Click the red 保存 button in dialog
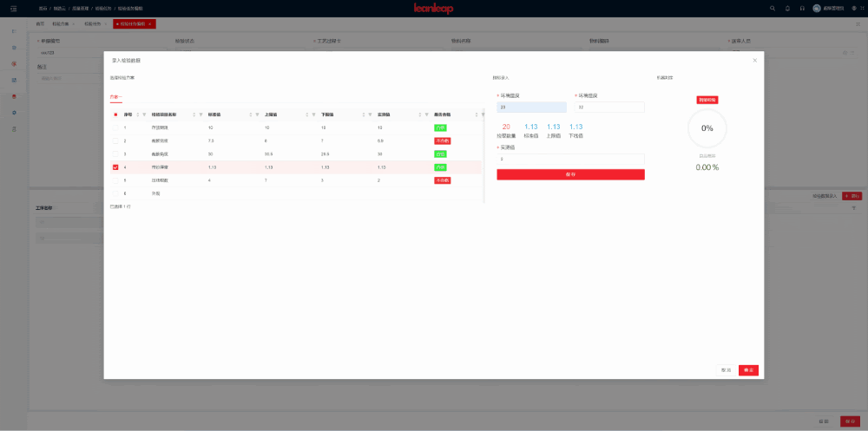868x431 pixels. (571, 174)
